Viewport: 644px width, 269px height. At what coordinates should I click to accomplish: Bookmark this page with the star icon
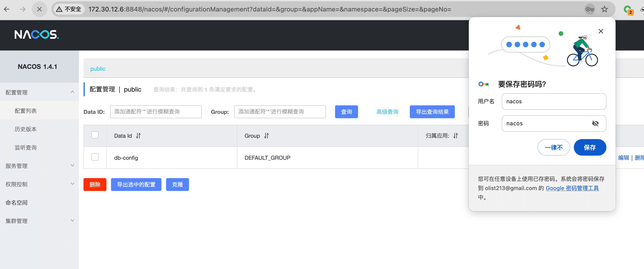click(605, 9)
